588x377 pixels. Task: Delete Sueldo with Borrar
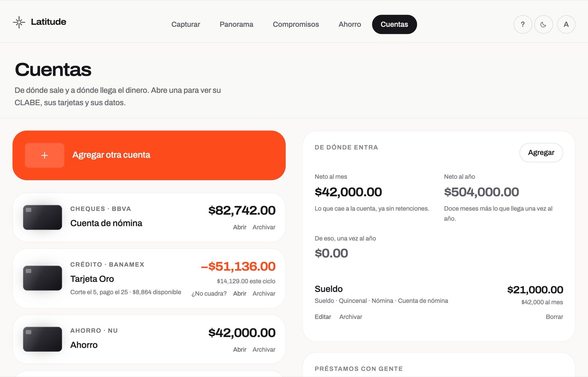click(554, 317)
